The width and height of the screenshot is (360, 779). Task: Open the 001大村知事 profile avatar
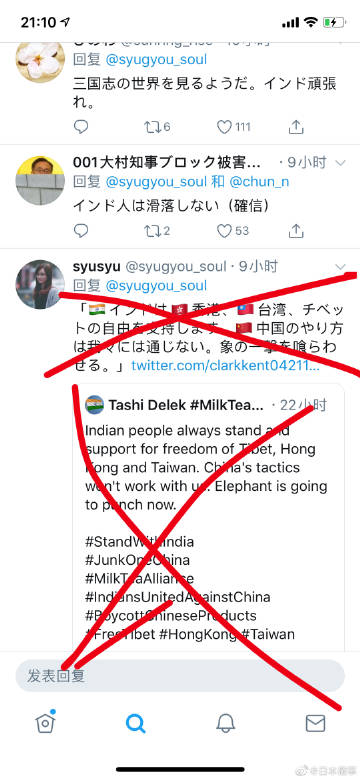(x=40, y=181)
